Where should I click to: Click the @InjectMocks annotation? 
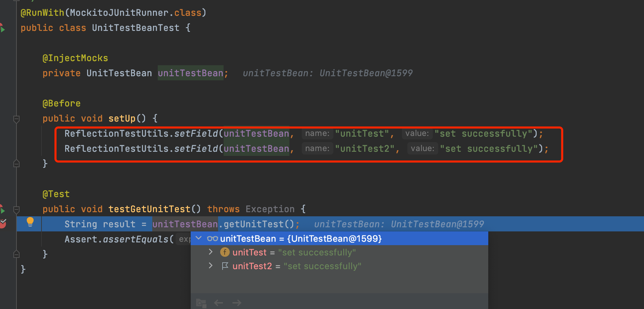coord(75,58)
